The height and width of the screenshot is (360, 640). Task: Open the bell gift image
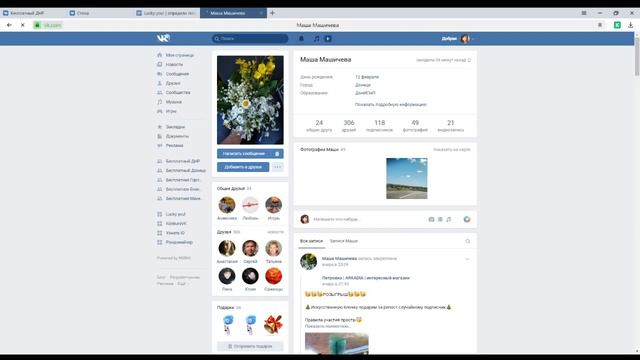click(273, 324)
